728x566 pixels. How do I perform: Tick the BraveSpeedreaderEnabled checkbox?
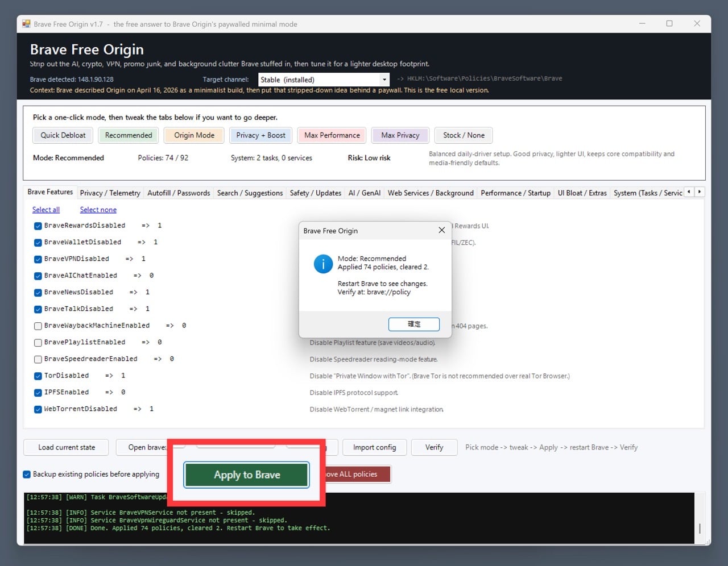38,359
